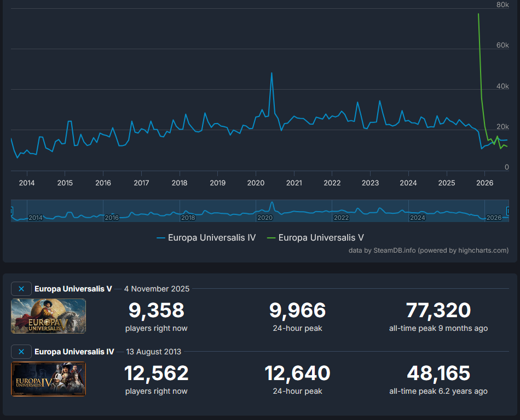The image size is (520, 420).
Task: Click the 2024 marker in navigator timeline
Action: (x=418, y=218)
